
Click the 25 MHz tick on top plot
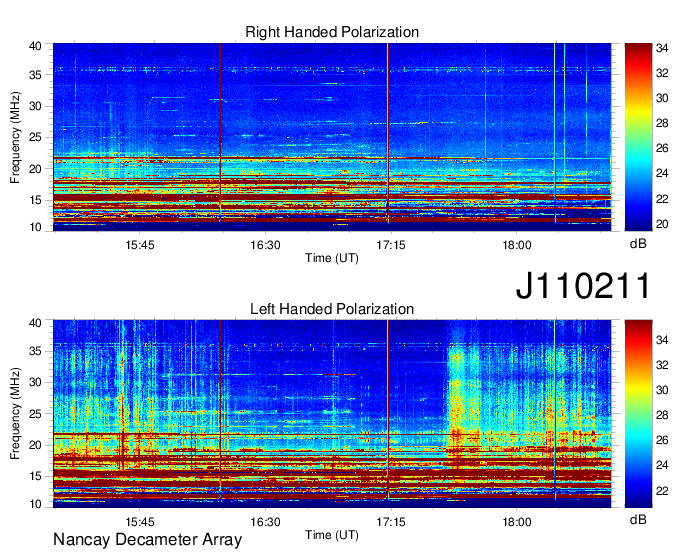(x=36, y=137)
